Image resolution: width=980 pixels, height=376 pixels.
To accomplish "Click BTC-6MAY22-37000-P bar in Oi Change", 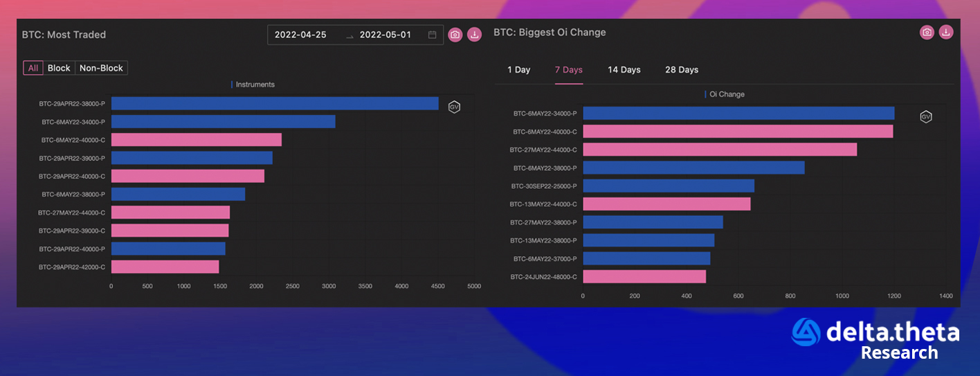I will click(x=646, y=258).
